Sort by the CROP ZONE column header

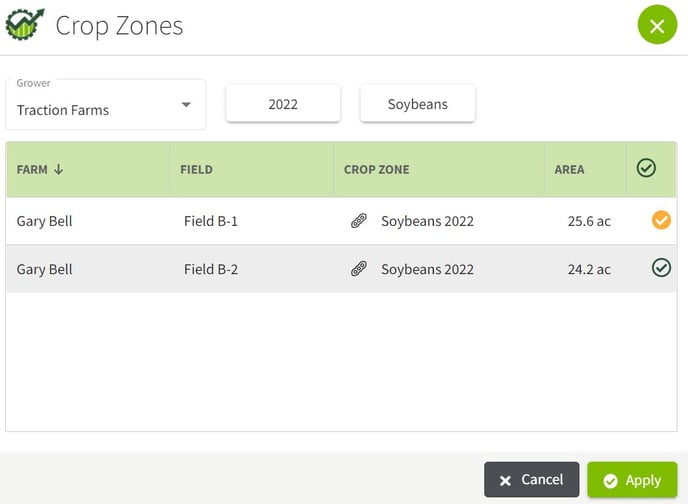[376, 170]
